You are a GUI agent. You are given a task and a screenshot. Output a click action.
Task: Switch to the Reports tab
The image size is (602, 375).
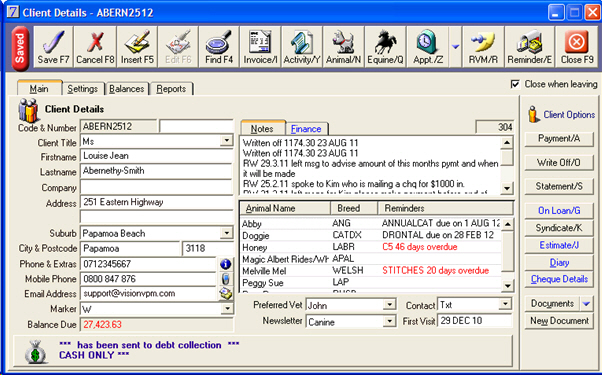[x=171, y=89]
